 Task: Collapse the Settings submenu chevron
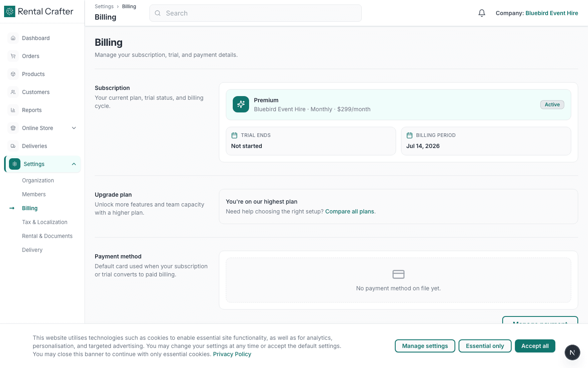point(74,164)
